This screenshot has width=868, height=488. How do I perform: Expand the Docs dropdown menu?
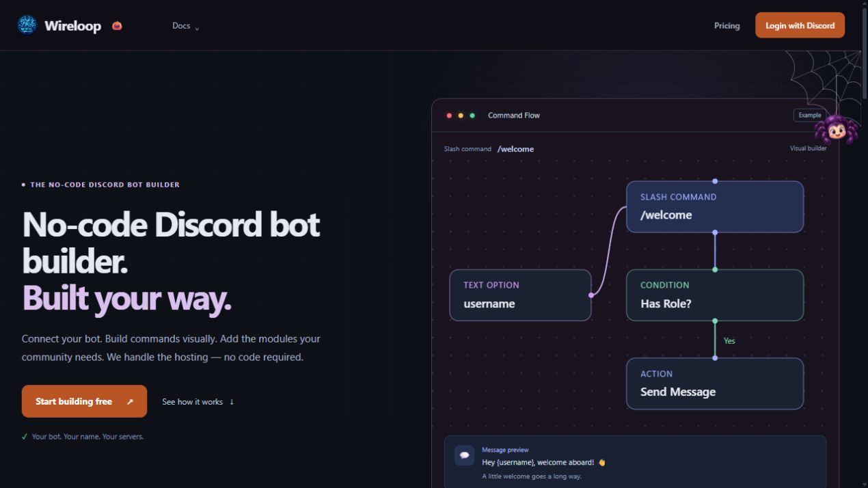coord(185,26)
